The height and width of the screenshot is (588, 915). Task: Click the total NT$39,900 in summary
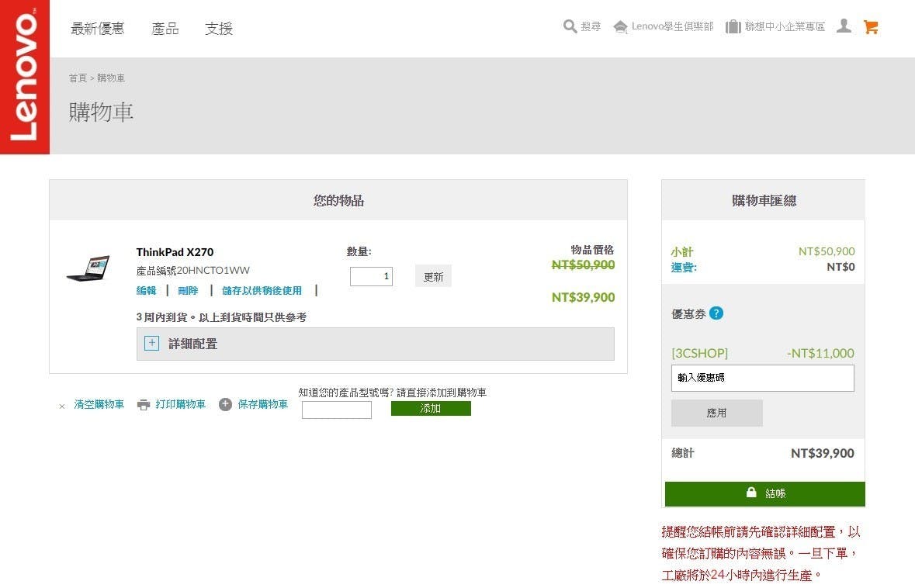pyautogui.click(x=823, y=453)
